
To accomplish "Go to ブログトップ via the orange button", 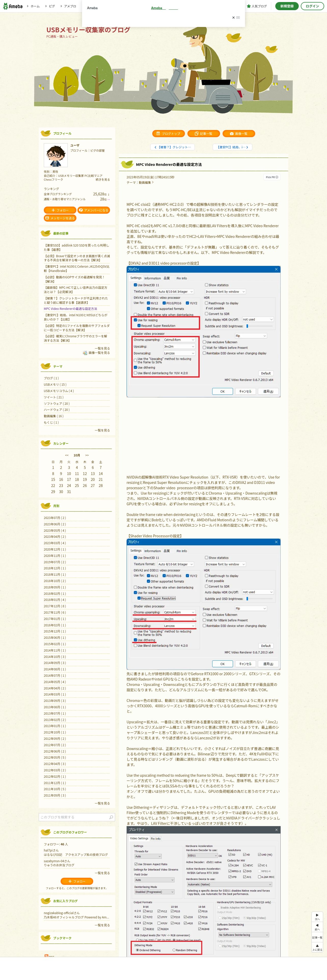I will tap(168, 134).
